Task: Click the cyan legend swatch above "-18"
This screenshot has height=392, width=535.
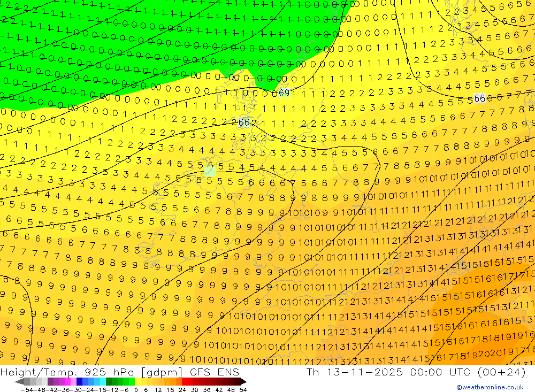Action: coord(103,382)
